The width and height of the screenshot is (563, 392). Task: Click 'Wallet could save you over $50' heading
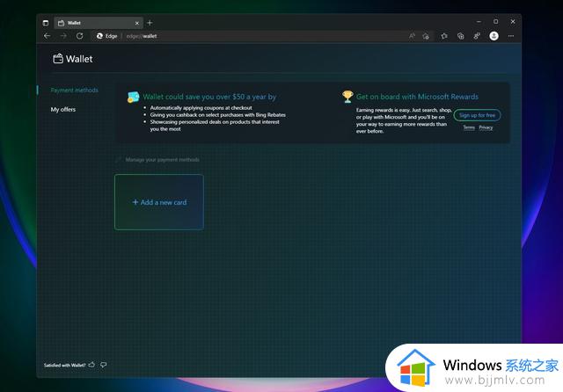coord(209,97)
